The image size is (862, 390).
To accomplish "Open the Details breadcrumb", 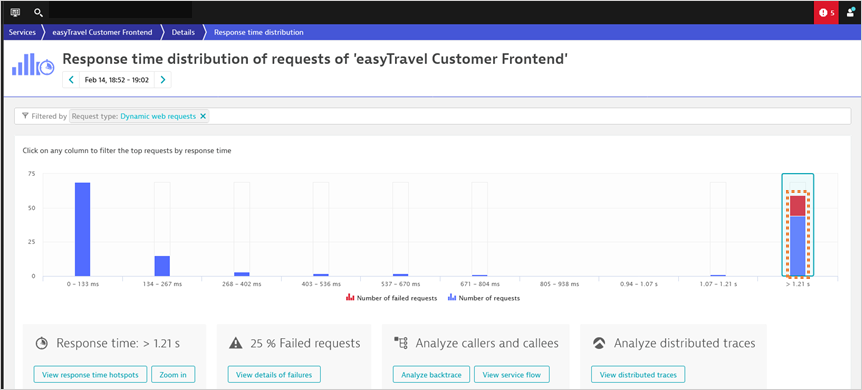I will (x=183, y=32).
